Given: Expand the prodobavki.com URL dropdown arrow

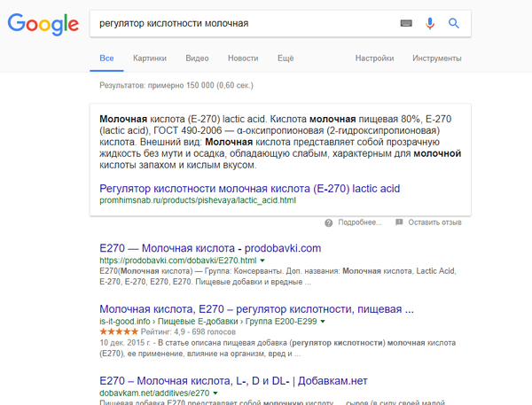Looking at the screenshot, I should (x=262, y=261).
